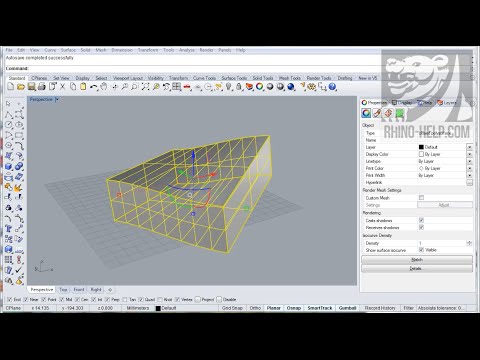
Task: Click the Help question mark icon
Action: [332, 87]
